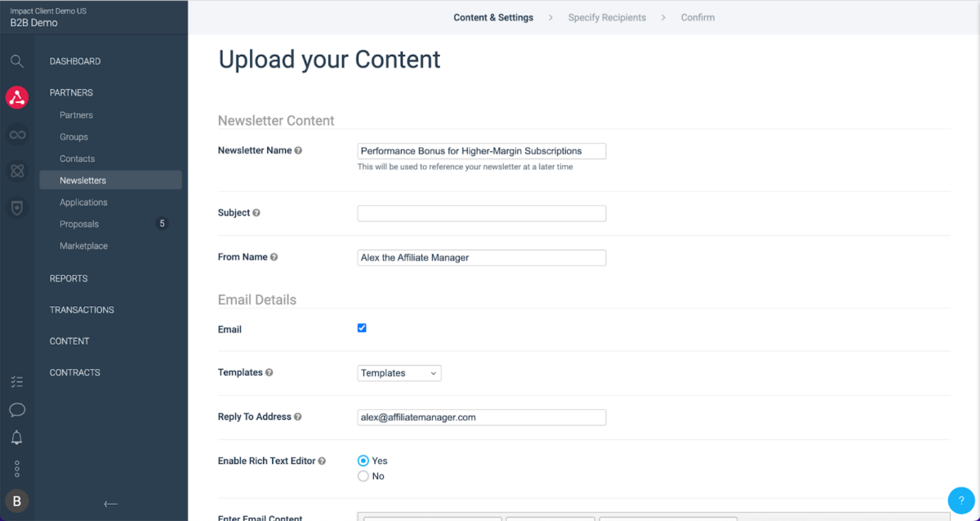Collapse the sidebar using the arrow
Screen dimensions: 980x521
click(110, 504)
